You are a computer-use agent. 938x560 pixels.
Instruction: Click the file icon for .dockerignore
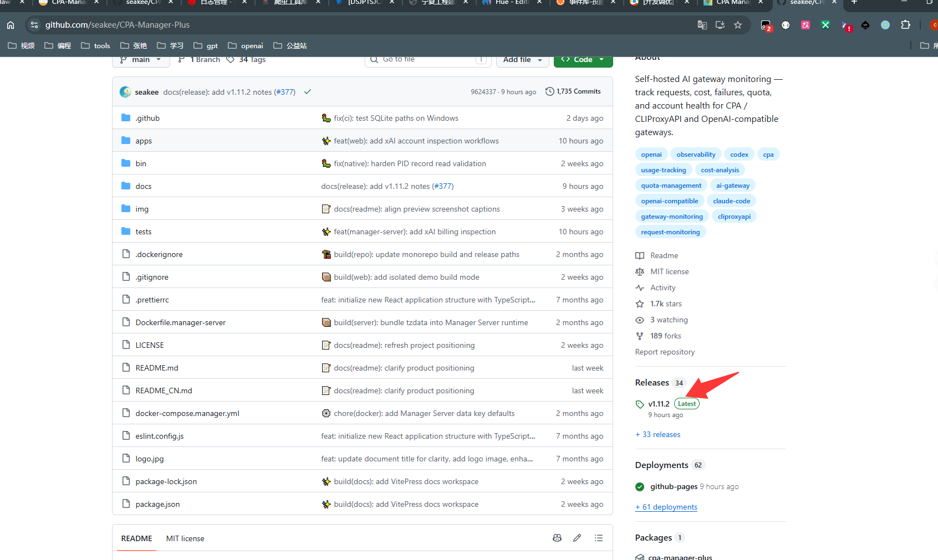point(126,254)
